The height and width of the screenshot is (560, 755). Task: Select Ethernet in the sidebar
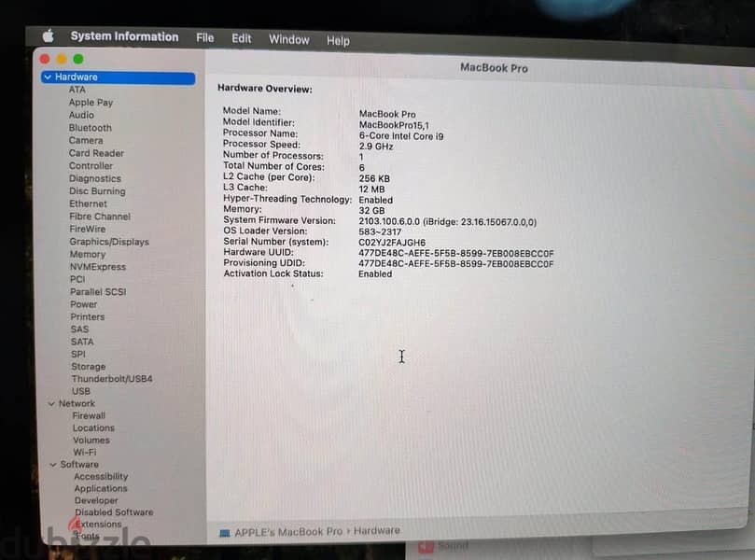click(88, 203)
